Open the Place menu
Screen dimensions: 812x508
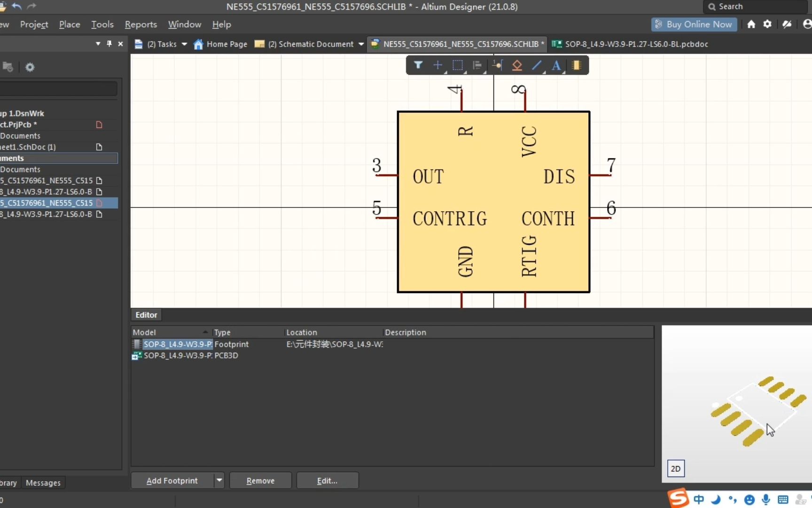coord(70,24)
